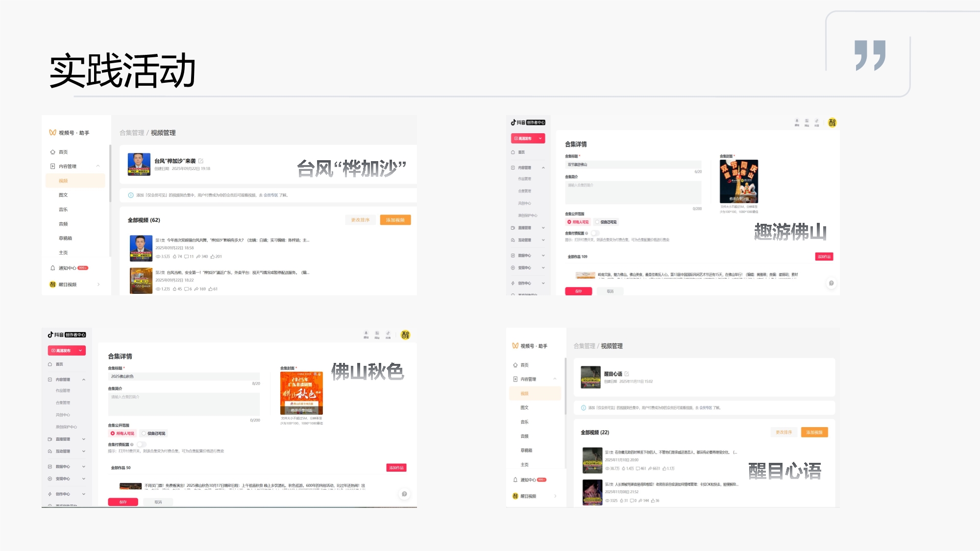Open 图文 menu item in 醒目心语 sidebar
Screen dimensions: 980x551
pos(524,407)
